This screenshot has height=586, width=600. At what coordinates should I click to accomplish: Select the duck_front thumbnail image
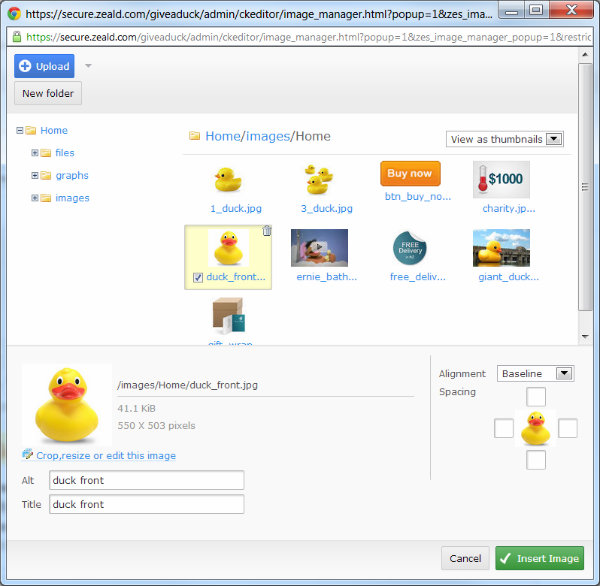228,248
